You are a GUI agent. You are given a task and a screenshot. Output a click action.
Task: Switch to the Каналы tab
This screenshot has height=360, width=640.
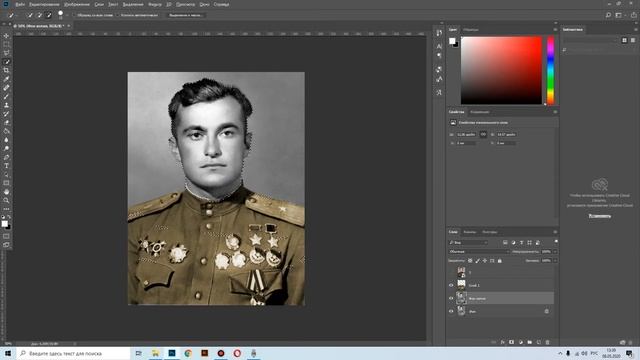pyautogui.click(x=469, y=232)
